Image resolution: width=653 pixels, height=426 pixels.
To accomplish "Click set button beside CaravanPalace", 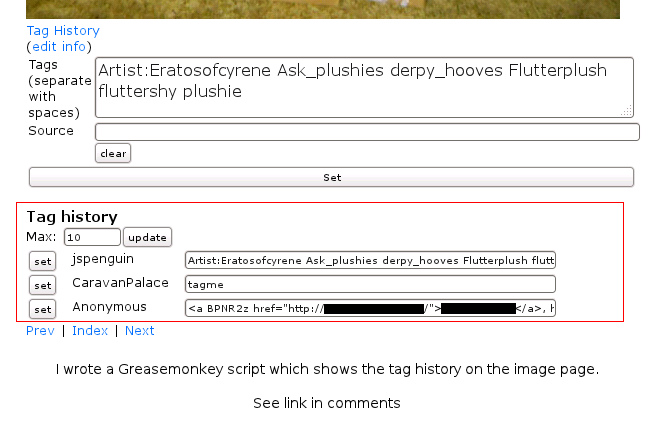I will coord(43,285).
